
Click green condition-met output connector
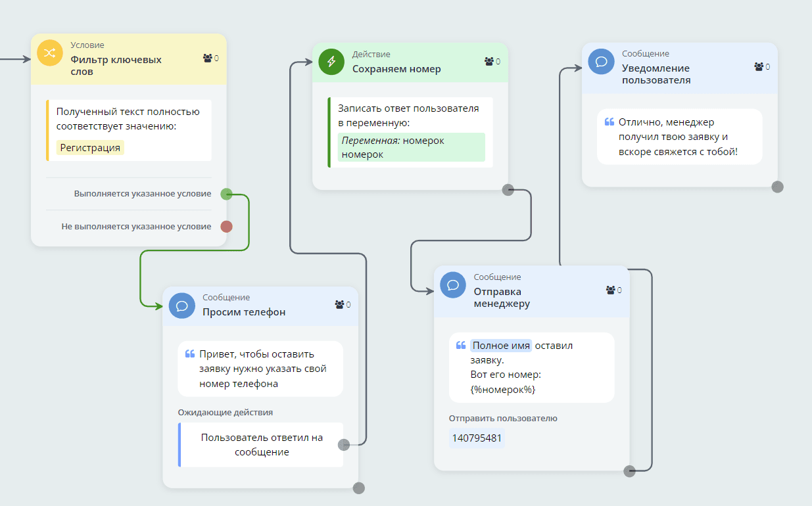pos(226,194)
